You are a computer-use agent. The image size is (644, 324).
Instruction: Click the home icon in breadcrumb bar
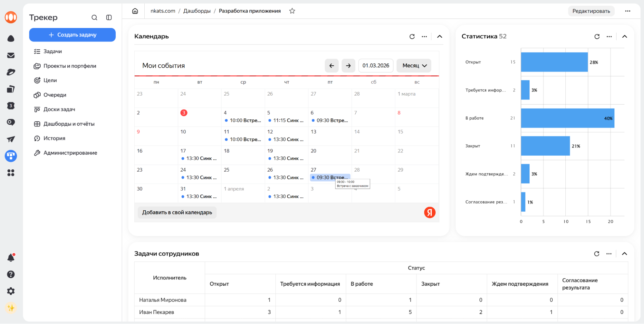point(135,11)
